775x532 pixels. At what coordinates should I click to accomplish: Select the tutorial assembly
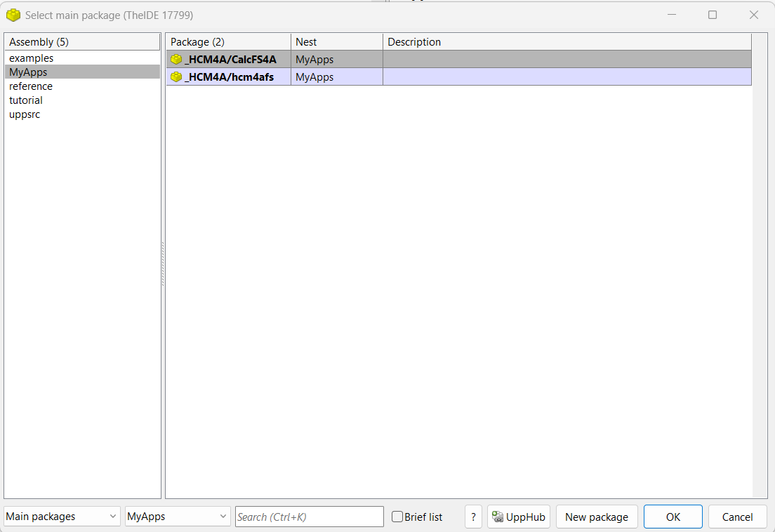click(x=25, y=100)
